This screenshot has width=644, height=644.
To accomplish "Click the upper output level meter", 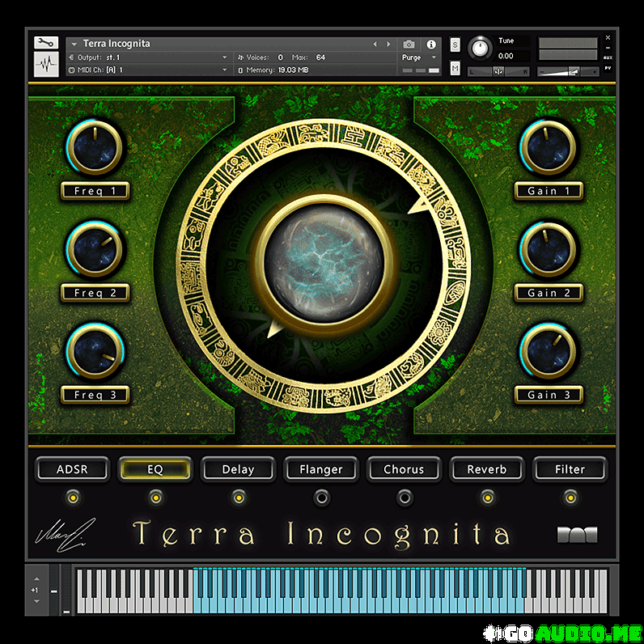I will point(568,43).
